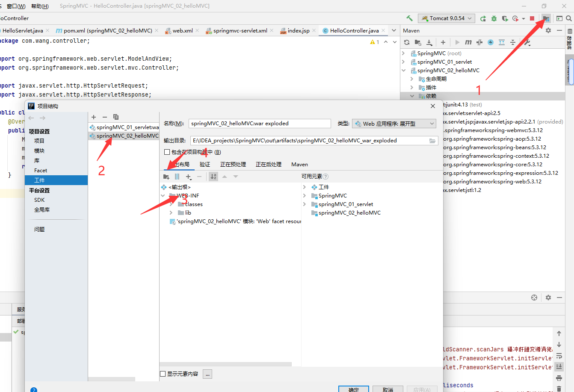574x392 pixels.
Task: Browse for 输出目录 folder
Action: [432, 141]
